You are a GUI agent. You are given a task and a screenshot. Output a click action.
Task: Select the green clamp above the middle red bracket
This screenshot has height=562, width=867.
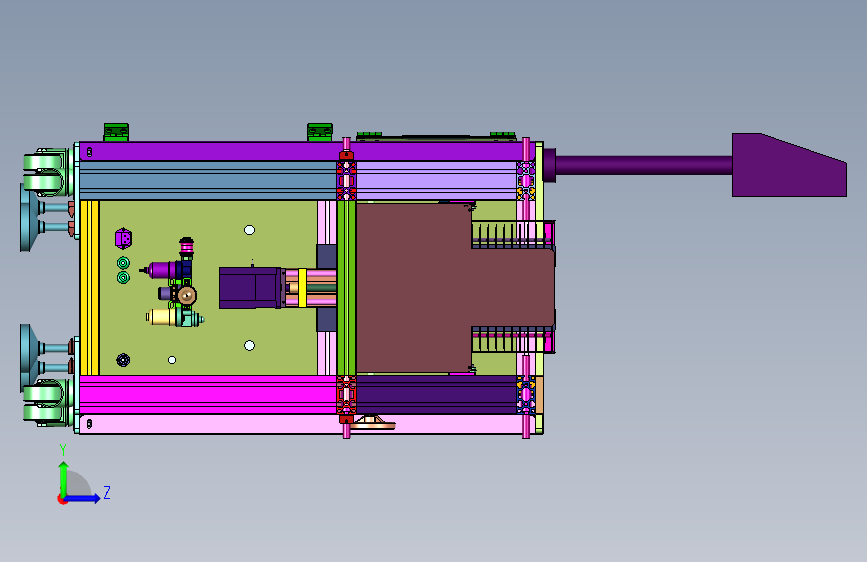click(320, 132)
